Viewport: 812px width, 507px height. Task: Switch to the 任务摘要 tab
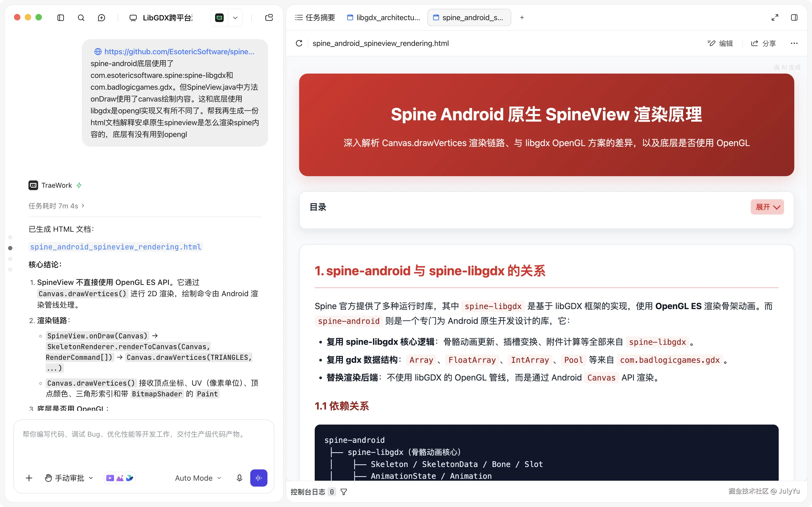315,17
